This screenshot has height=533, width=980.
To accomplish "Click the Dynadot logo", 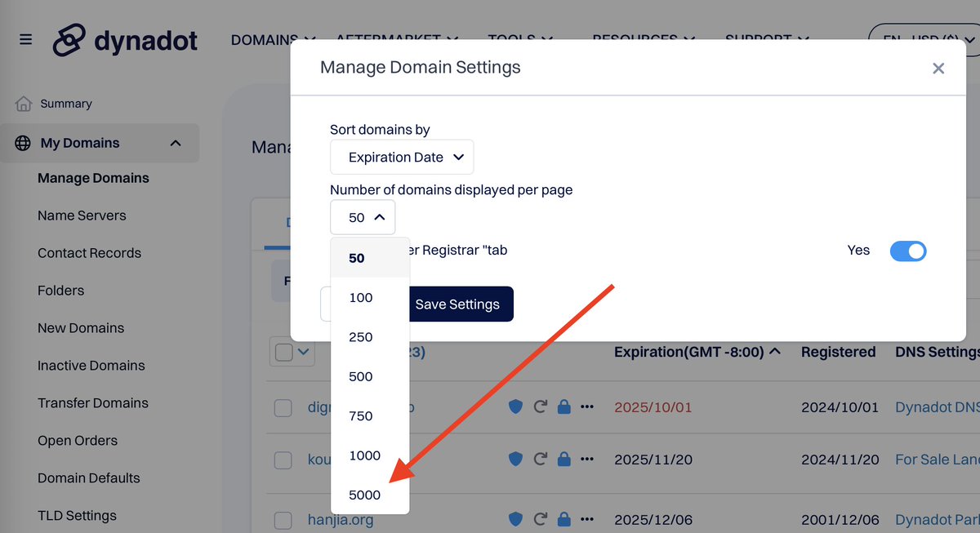I will pyautogui.click(x=125, y=39).
